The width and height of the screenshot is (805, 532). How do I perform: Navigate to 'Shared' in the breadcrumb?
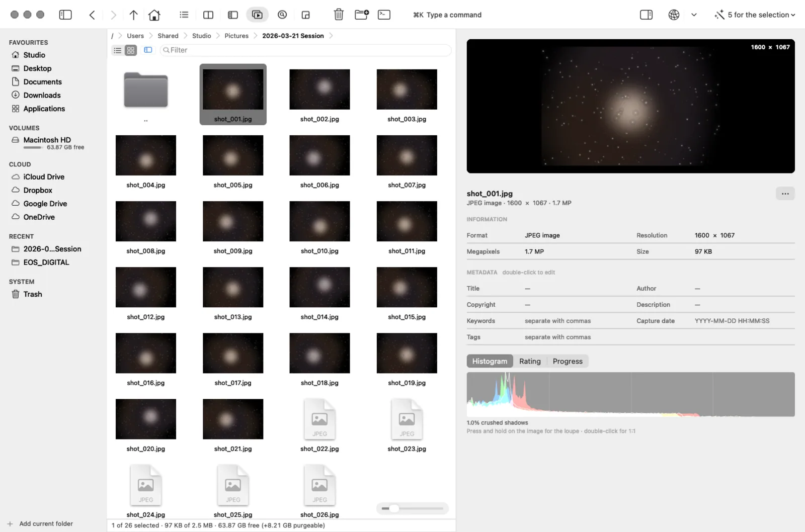point(168,36)
